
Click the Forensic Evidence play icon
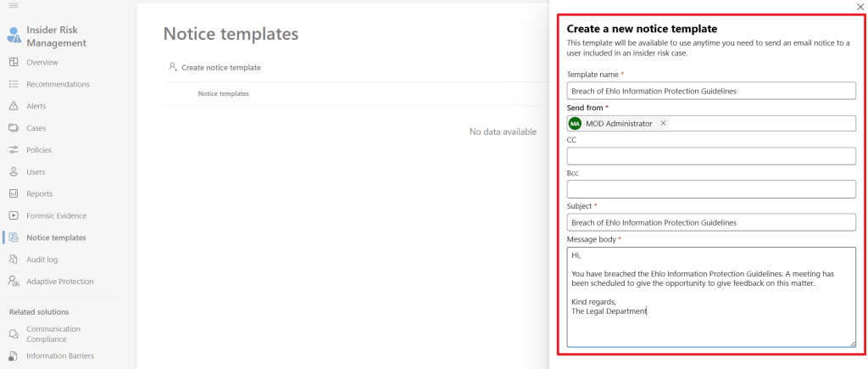[x=14, y=216]
